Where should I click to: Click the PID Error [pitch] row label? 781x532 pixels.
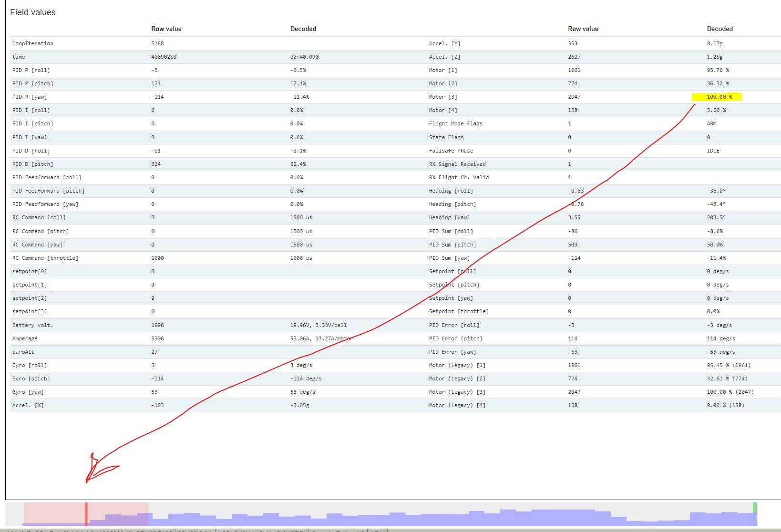coord(455,338)
